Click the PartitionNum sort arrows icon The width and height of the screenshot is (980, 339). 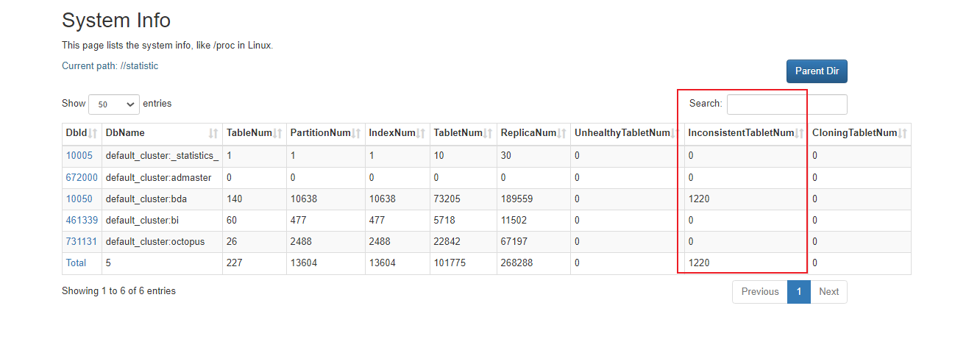click(356, 133)
